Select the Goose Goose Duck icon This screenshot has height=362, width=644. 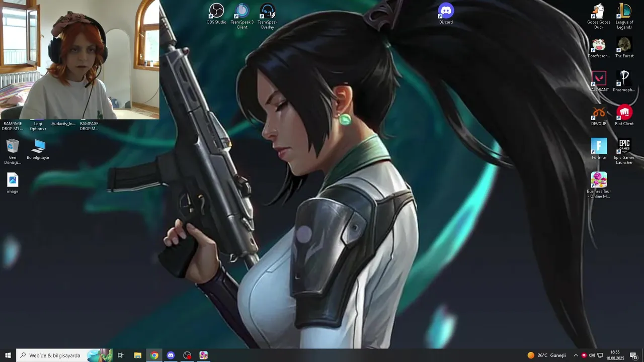[599, 16]
